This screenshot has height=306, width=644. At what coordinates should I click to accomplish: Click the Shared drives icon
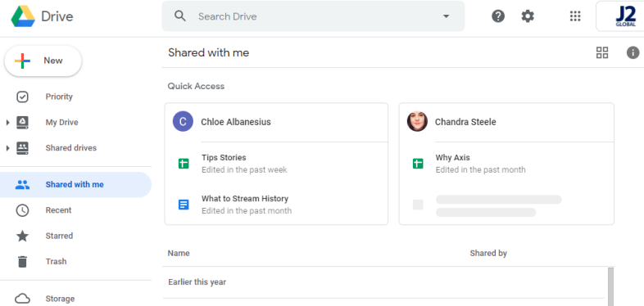pos(22,147)
